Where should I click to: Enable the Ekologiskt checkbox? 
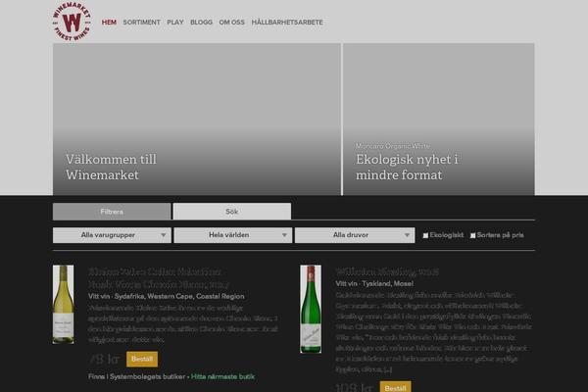coord(425,235)
